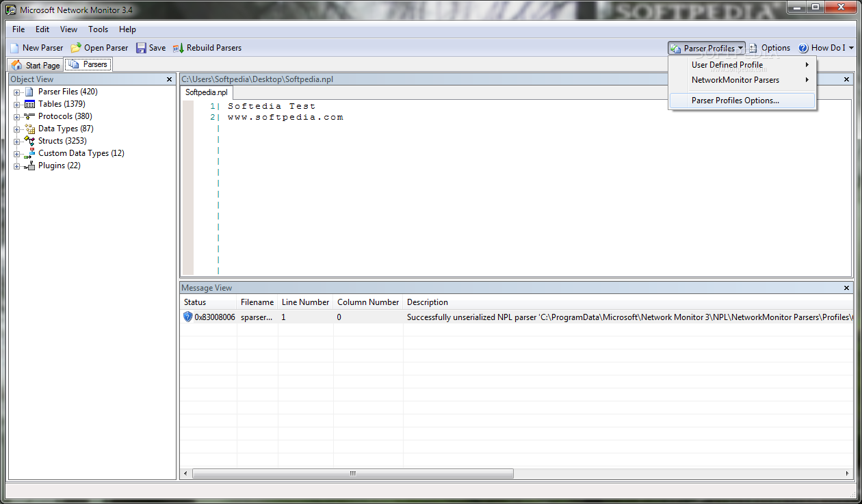Expand the Tables tree node
The width and height of the screenshot is (862, 504).
[17, 104]
